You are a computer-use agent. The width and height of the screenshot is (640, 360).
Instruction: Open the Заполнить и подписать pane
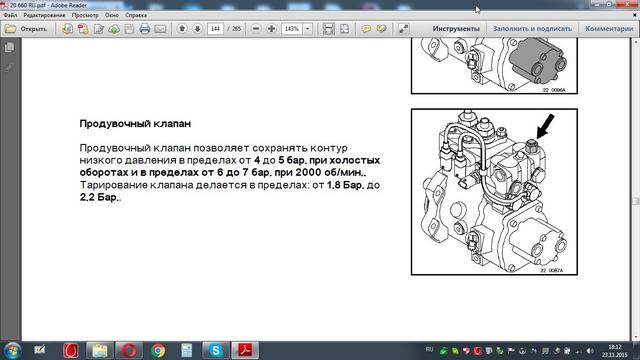click(x=532, y=29)
